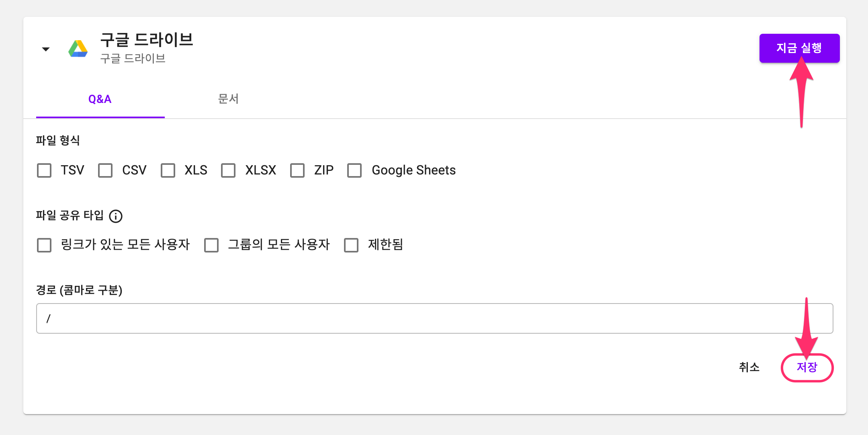
Task: Check 링크가 있는 모든 사용자 option
Action: (x=44, y=245)
